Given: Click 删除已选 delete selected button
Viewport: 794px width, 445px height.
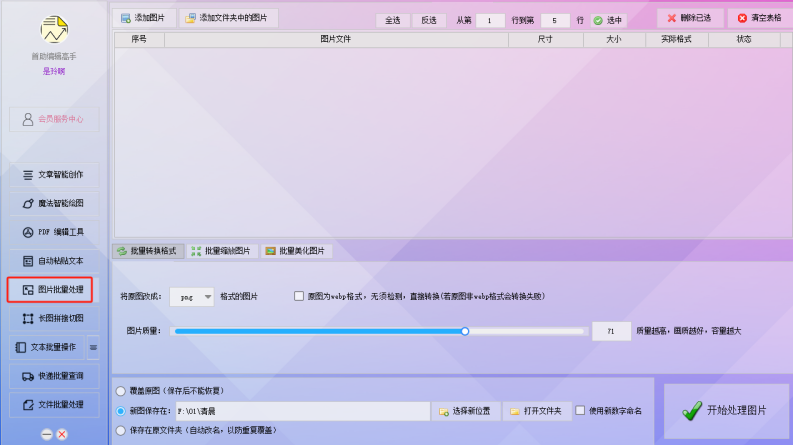Looking at the screenshot, I should [690, 18].
